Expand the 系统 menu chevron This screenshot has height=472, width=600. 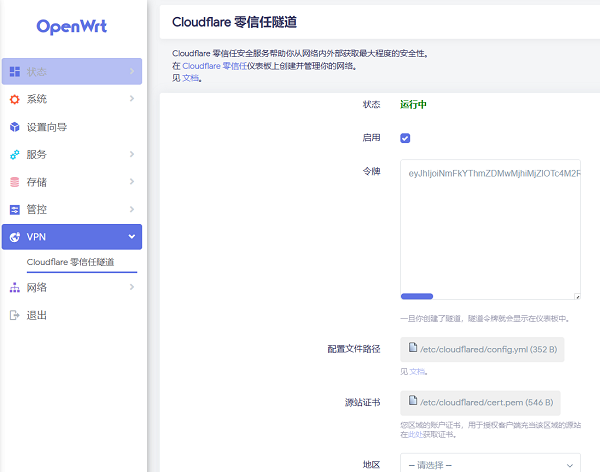pos(132,99)
